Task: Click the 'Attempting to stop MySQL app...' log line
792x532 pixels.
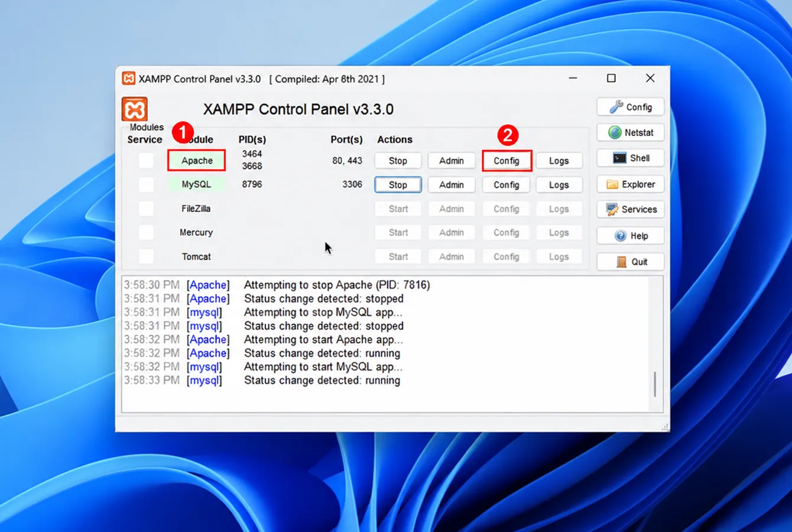Action: [323, 312]
